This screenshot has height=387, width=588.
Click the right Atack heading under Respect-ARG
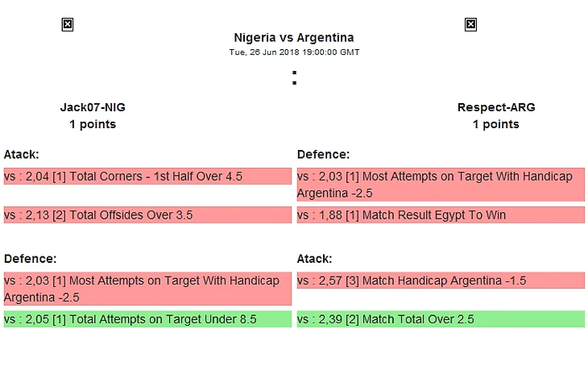315,259
